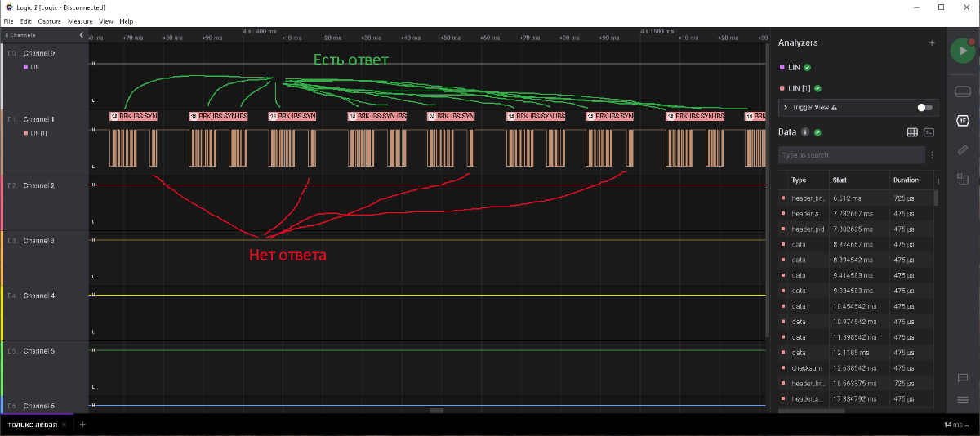Click the Channel 1 color strip
The image size is (980, 436).
[2, 142]
